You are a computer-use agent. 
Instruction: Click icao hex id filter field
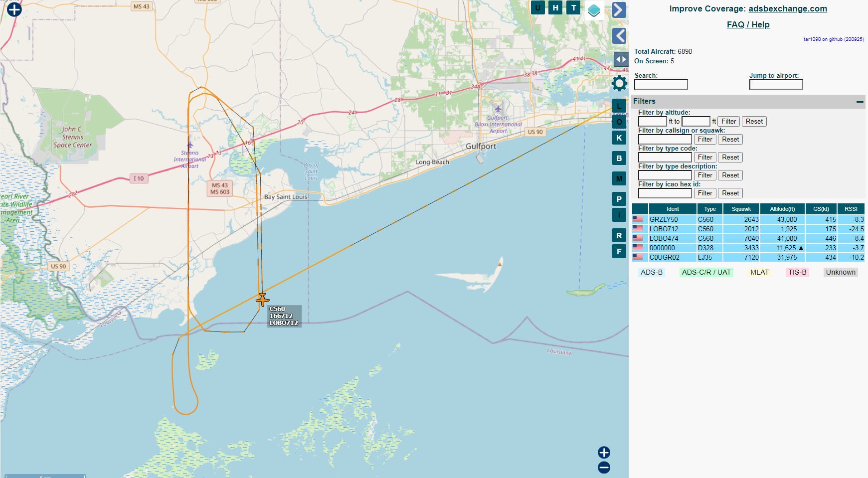(665, 193)
